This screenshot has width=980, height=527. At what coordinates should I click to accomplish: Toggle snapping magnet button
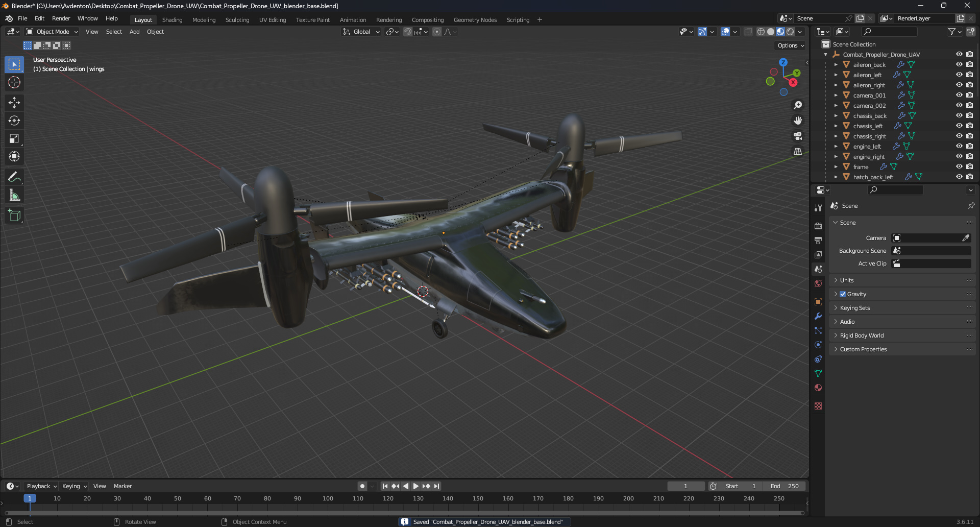click(408, 32)
